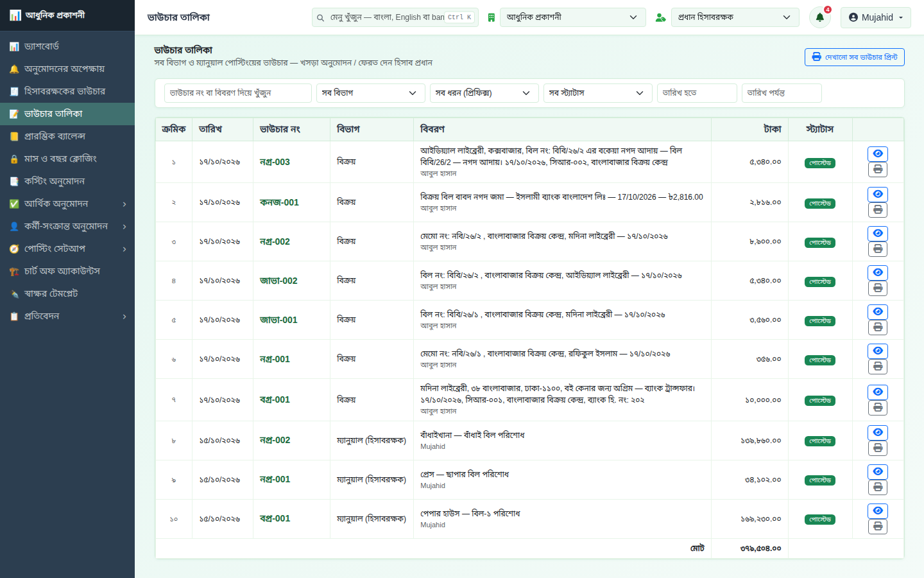Click দেখানো সব ভাউচার প্রিন্ট button
The height and width of the screenshot is (578, 924).
point(855,57)
